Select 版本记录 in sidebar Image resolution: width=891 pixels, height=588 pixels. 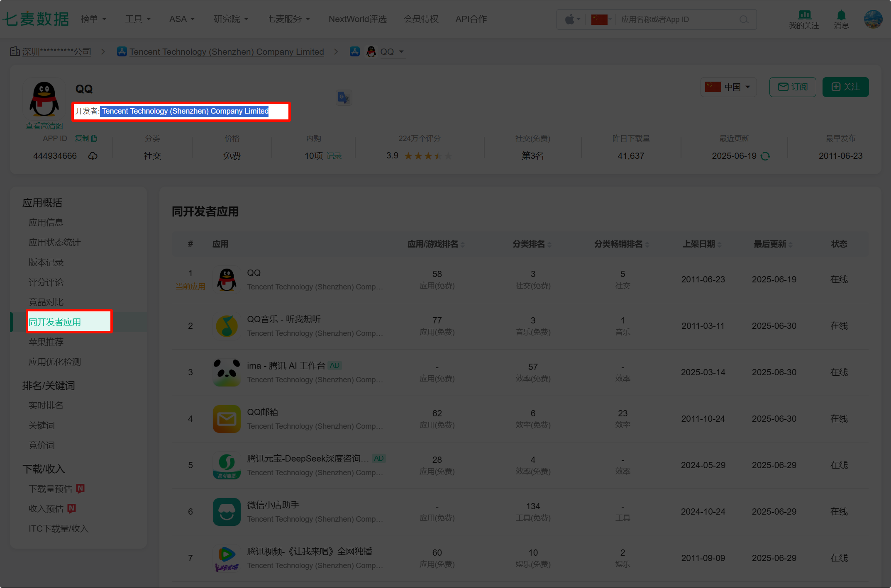pyautogui.click(x=46, y=262)
